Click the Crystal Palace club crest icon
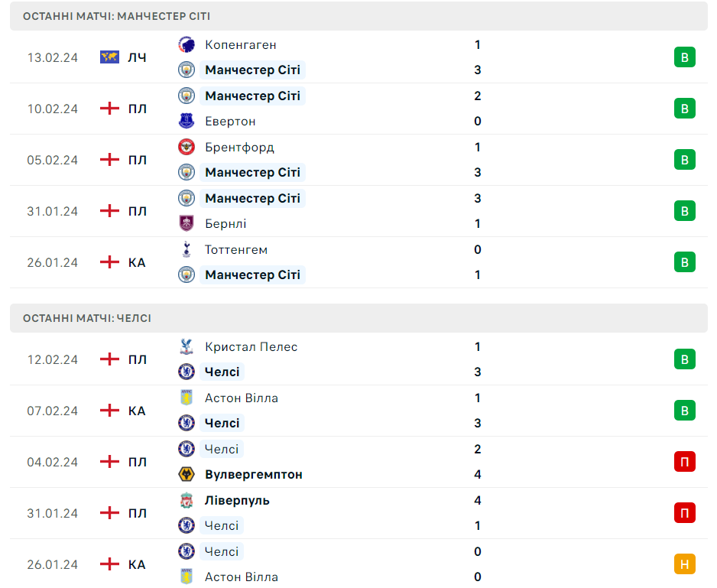 (x=187, y=346)
